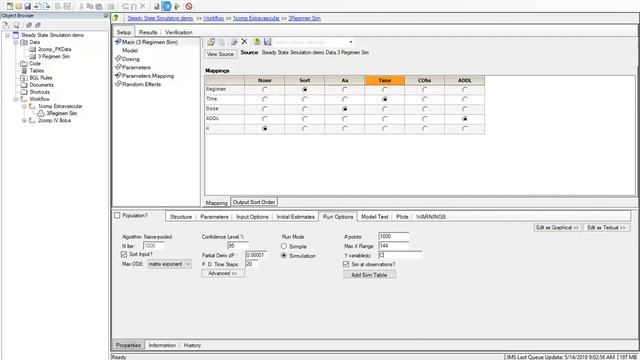This screenshot has height=360, width=640.
Task: Collapse the Steady State Simulation demo tree node
Action: click(7, 35)
